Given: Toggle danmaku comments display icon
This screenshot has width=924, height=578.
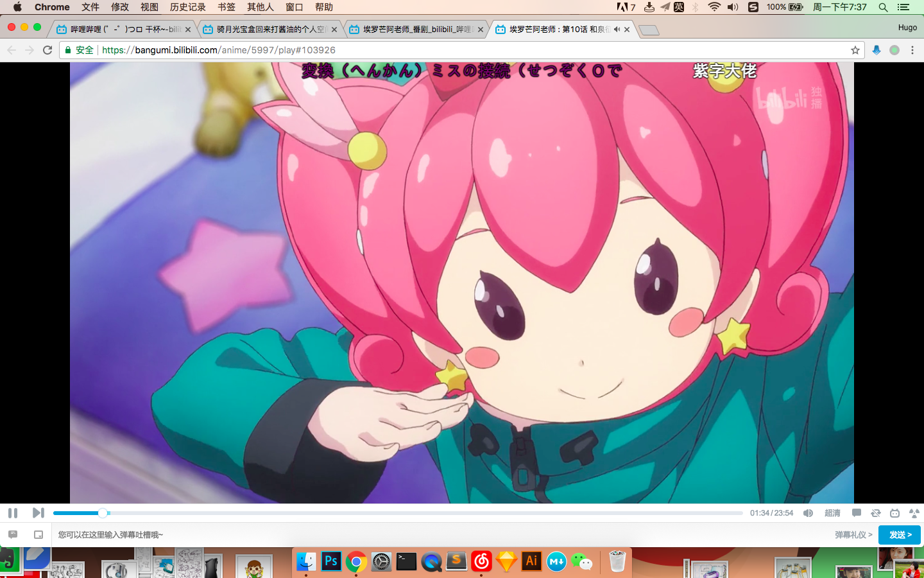Looking at the screenshot, I should 856,512.
